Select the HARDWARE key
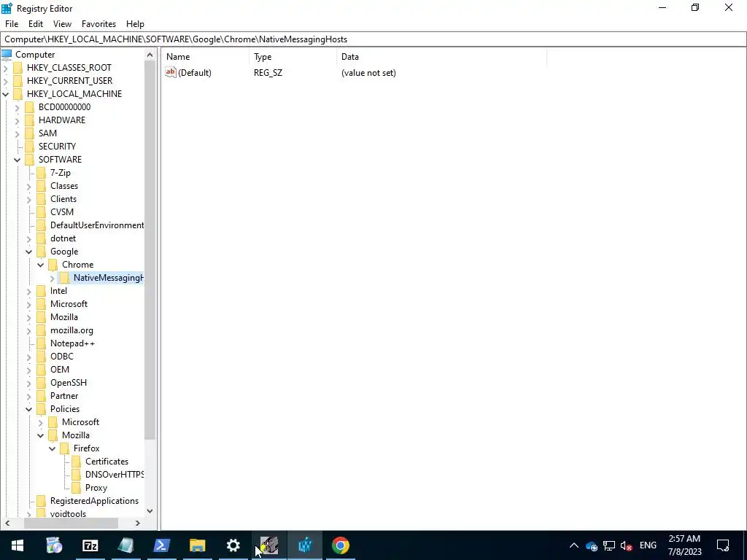747x560 pixels. [62, 120]
